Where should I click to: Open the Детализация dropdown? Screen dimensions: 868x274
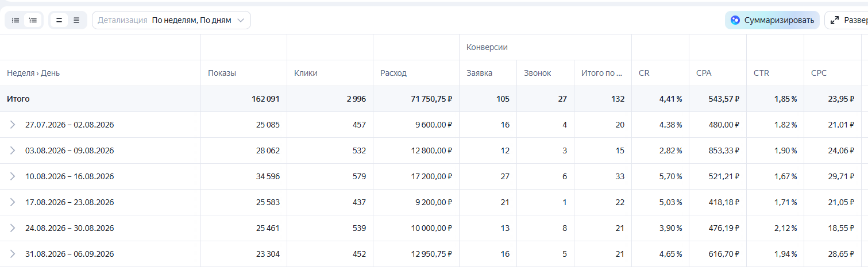coord(171,20)
